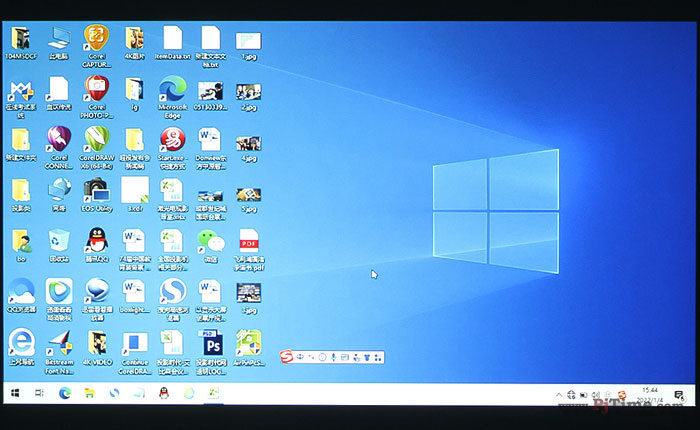
Task: Select the 投影类 folder icon
Action: point(21,191)
